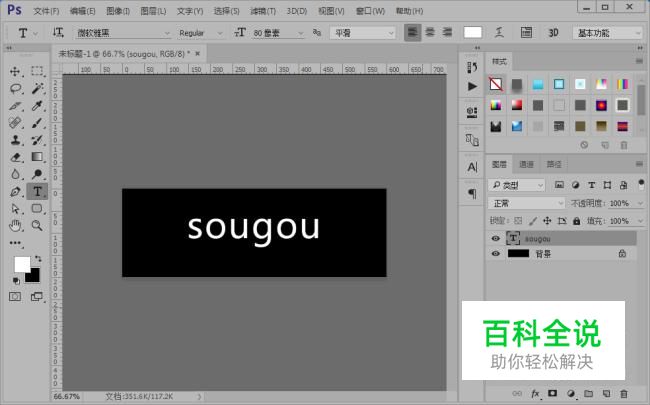This screenshot has height=405, width=650.
Task: Right align the text
Action: 447,32
